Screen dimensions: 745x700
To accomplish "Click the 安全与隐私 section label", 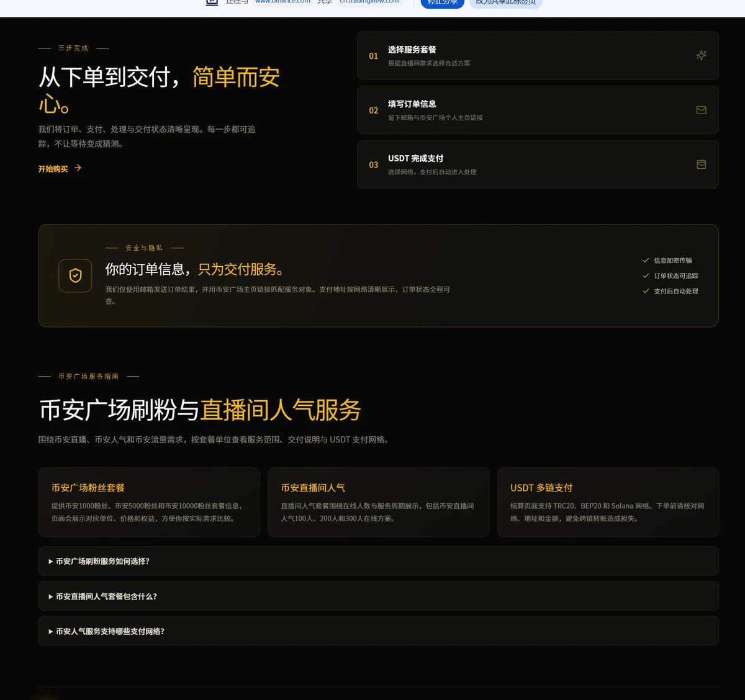I will pos(144,248).
